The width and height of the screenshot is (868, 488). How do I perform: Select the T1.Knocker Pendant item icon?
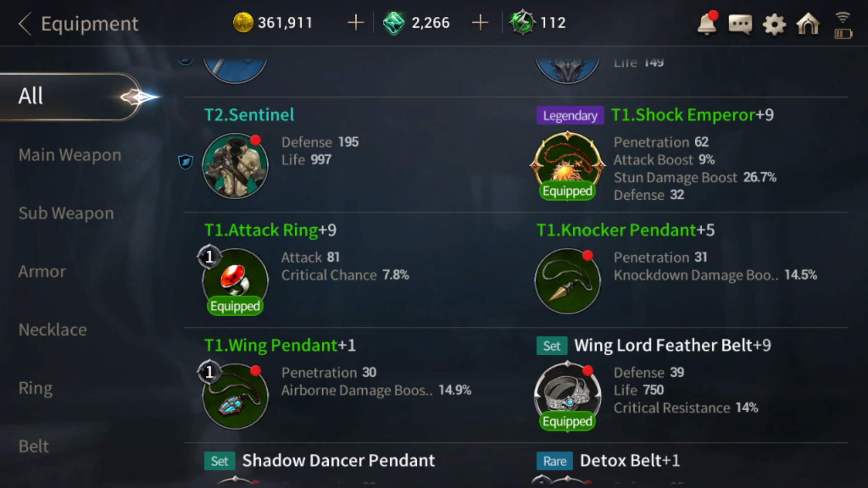pyautogui.click(x=567, y=281)
